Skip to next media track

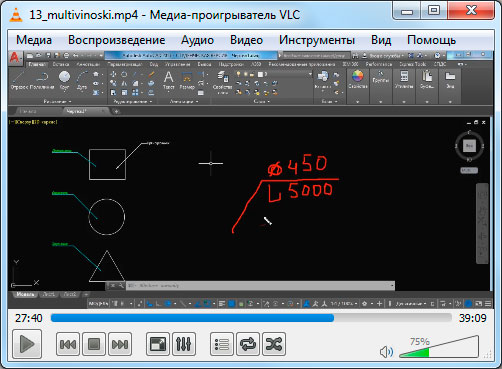120,344
